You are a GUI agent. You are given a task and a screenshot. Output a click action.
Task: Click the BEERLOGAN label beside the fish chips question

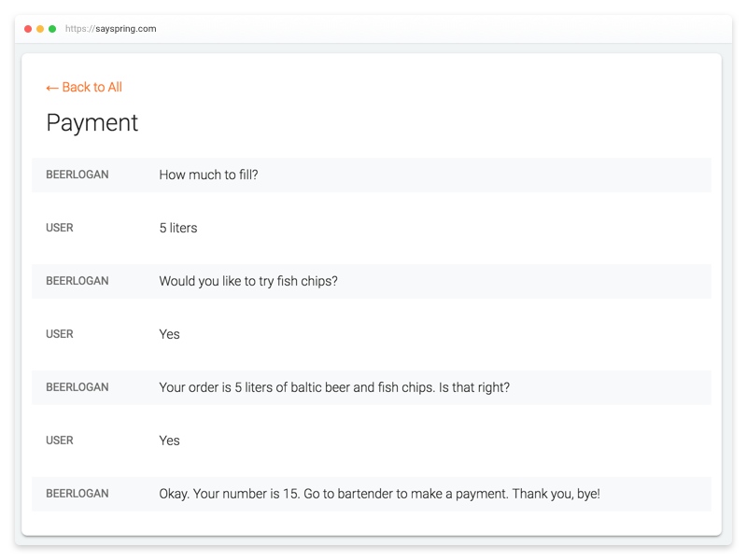(x=78, y=281)
